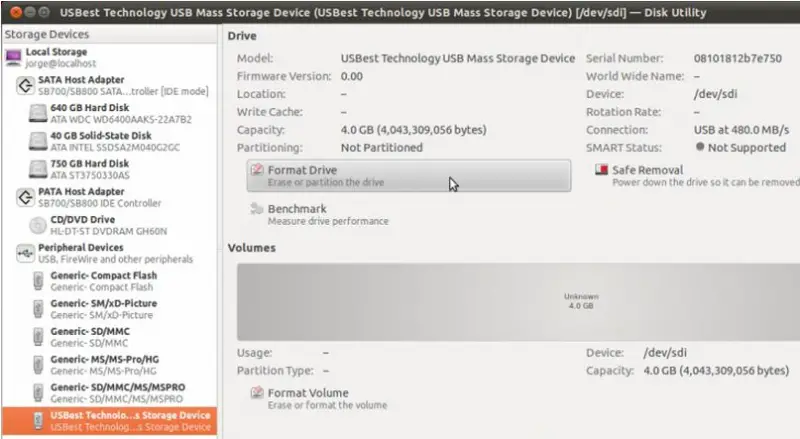
Task: Select the highlighted USBest Technolo...s Storage Device row
Action: [x=109, y=421]
